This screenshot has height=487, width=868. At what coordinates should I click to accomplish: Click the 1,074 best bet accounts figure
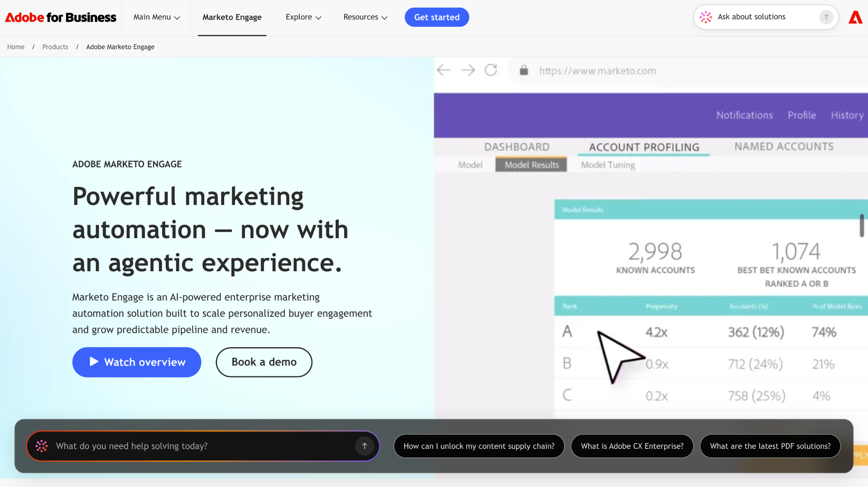[796, 251]
